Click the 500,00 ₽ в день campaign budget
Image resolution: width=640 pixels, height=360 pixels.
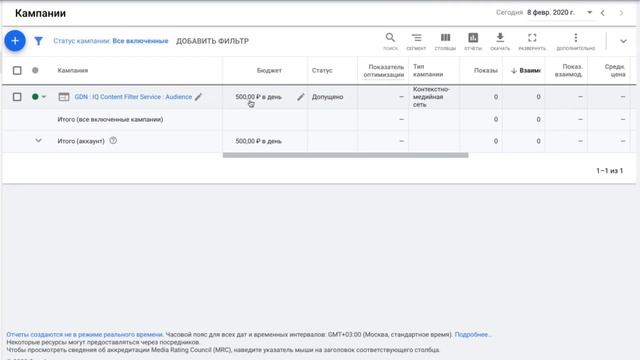(258, 97)
